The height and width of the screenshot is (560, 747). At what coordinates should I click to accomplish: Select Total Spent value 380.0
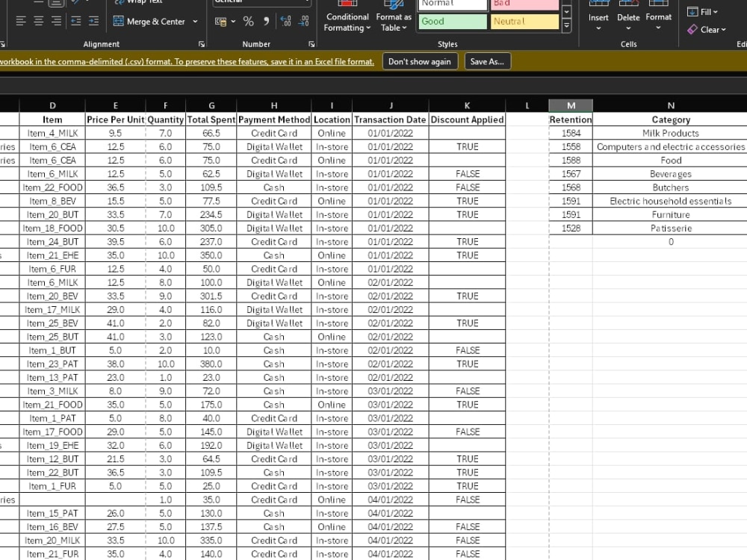click(211, 364)
